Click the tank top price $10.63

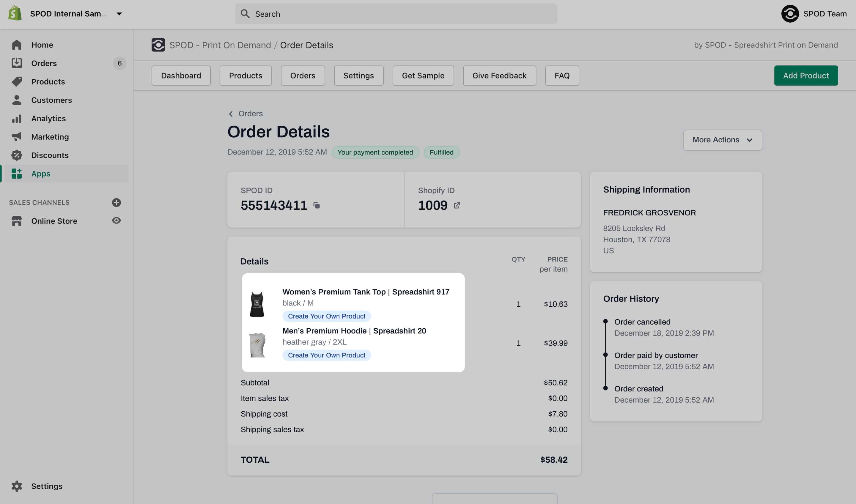coord(556,304)
